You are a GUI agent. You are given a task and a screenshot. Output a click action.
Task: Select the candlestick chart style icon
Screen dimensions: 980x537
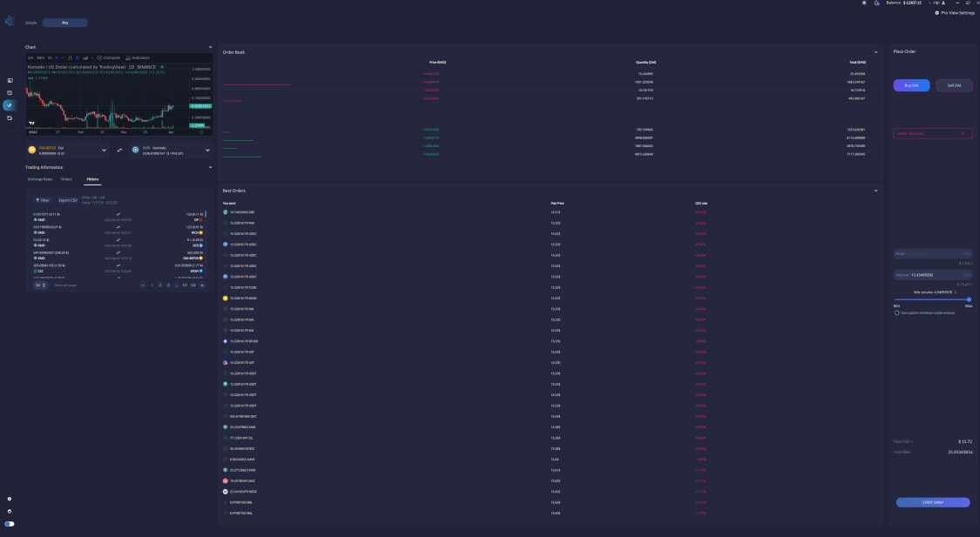pyautogui.click(x=78, y=57)
